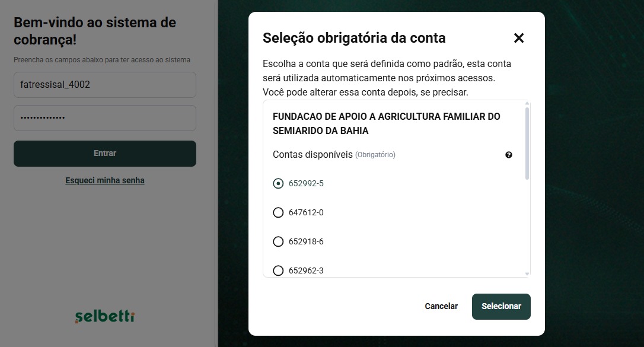Viewport: 644px width, 347px height.
Task: Confirm with the Selecionar button
Action: point(501,307)
